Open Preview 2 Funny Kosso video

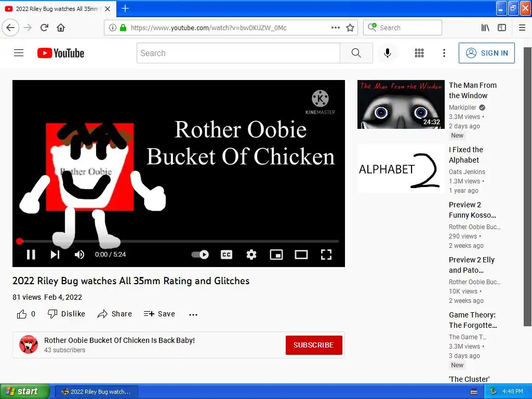(x=472, y=210)
